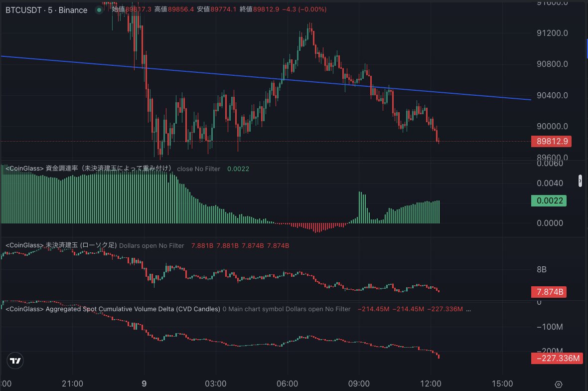Click the 91200.0 price scale label
The width and height of the screenshot is (588, 391).
[x=552, y=33]
